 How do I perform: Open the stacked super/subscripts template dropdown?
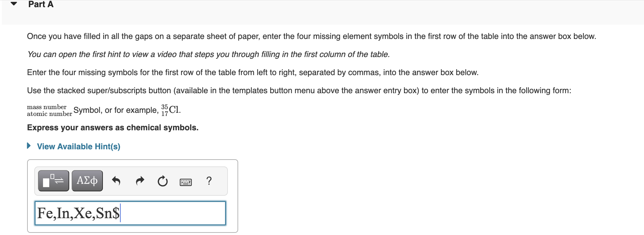click(53, 181)
